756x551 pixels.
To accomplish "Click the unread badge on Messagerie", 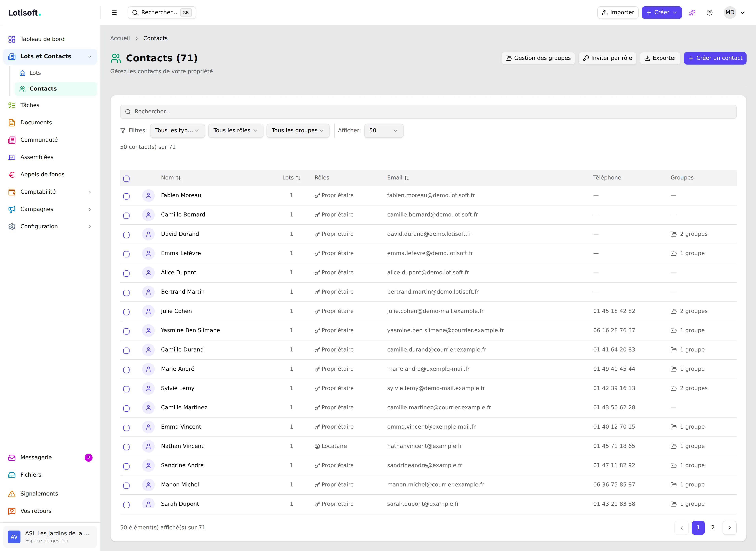I will tap(88, 457).
